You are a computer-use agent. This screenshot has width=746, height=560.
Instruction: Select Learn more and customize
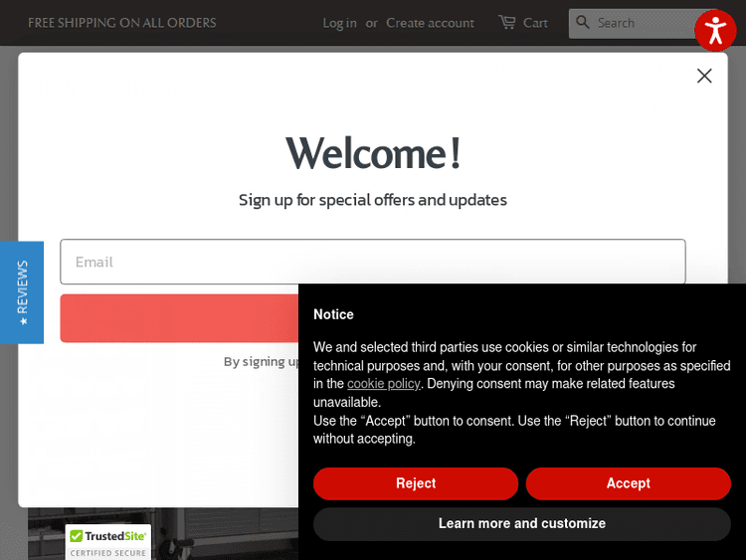pyautogui.click(x=522, y=523)
